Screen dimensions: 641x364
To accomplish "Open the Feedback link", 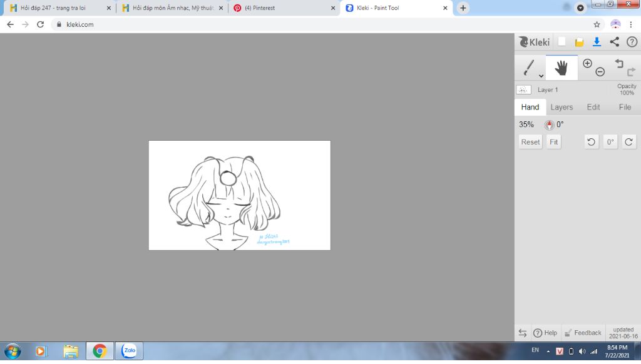I will 583,333.
